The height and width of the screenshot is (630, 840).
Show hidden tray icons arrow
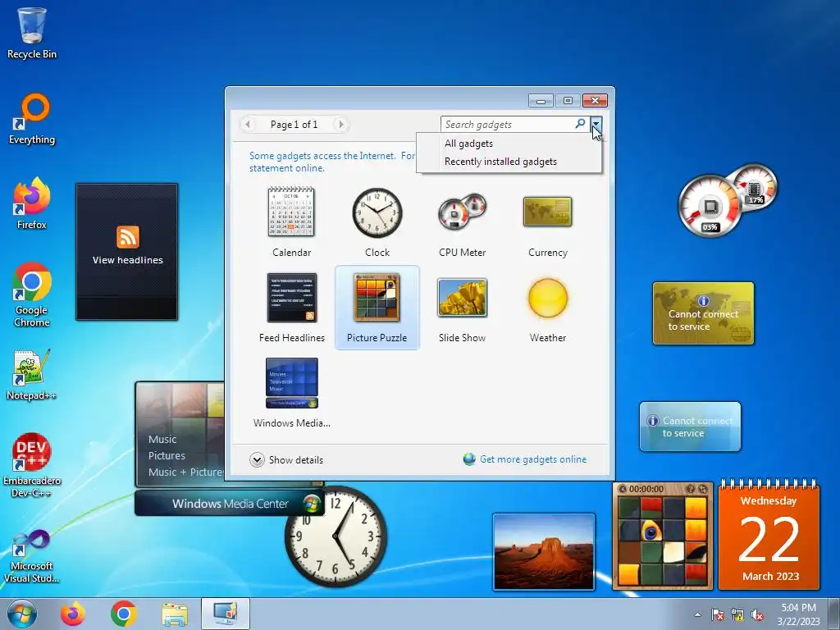pyautogui.click(x=697, y=614)
